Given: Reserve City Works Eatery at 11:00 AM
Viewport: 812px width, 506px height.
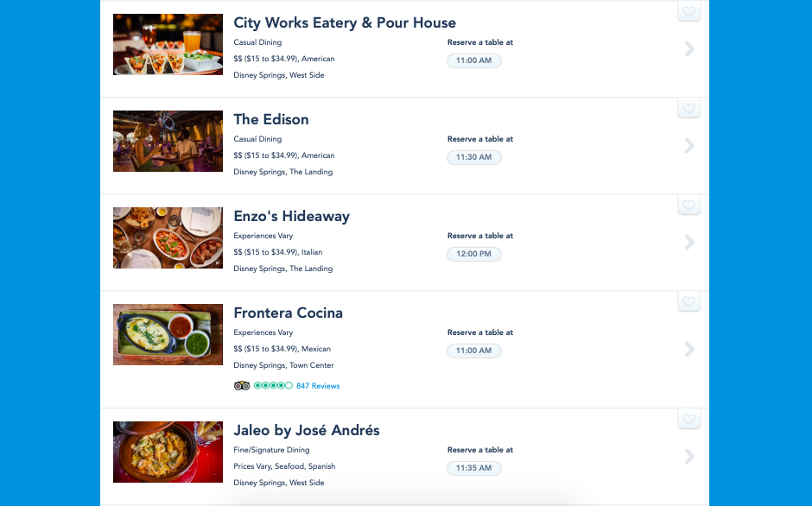Looking at the screenshot, I should [x=474, y=60].
